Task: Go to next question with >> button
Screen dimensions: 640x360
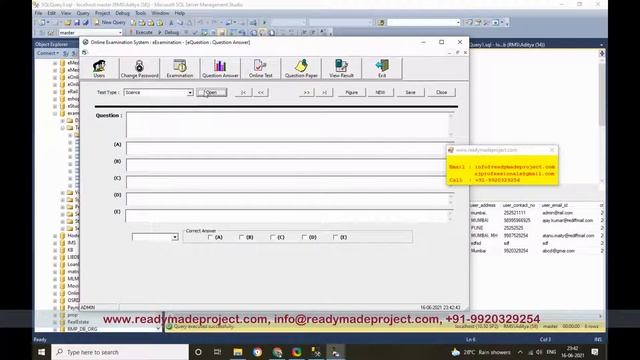Action: click(307, 93)
